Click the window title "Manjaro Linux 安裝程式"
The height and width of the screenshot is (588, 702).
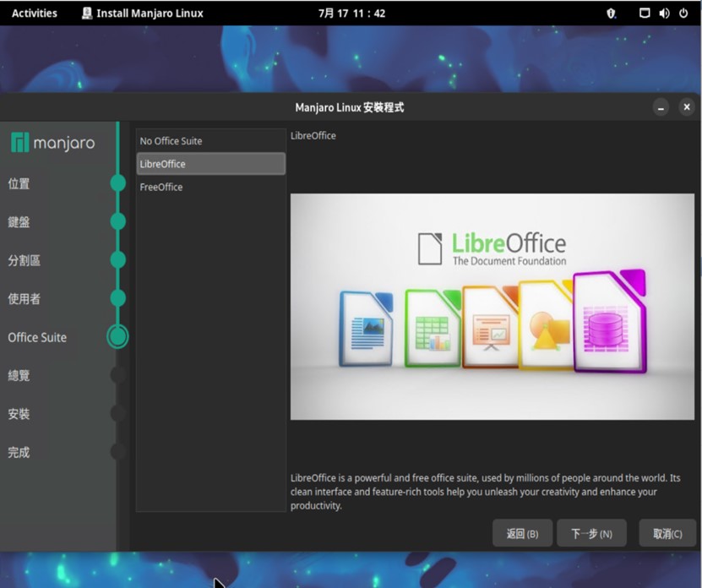(x=350, y=107)
